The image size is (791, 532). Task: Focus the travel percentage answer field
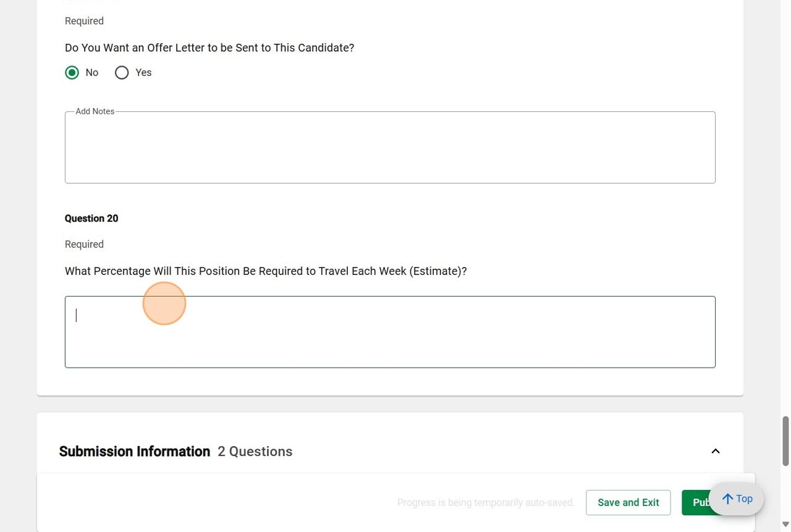(390, 332)
